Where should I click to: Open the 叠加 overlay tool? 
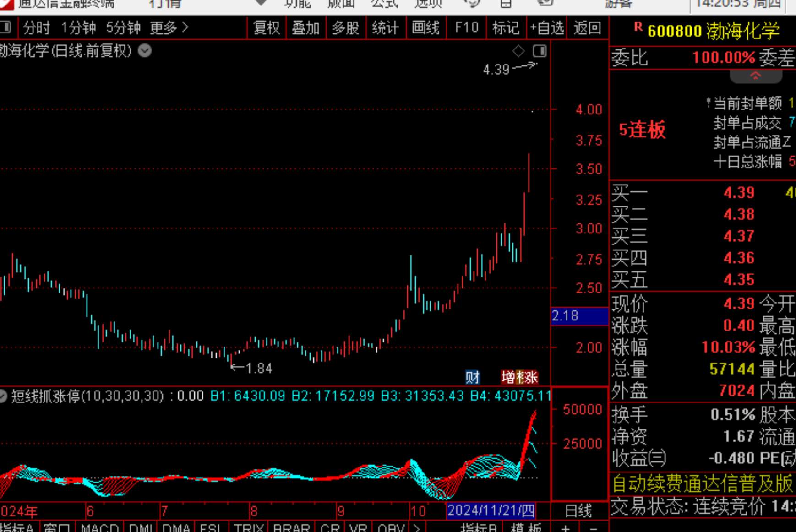(305, 28)
